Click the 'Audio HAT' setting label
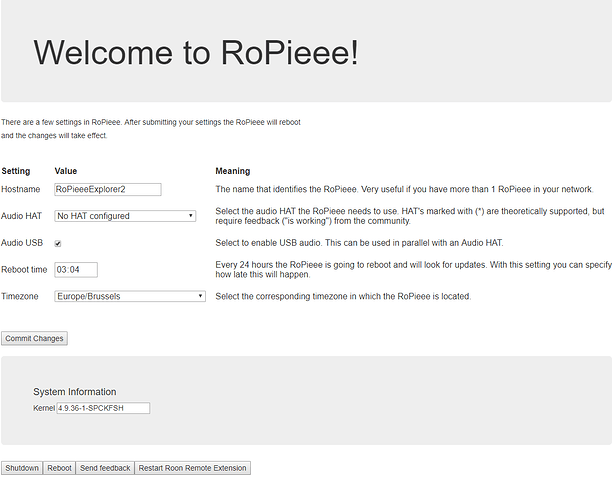This screenshot has width=612, height=499. coord(21,216)
